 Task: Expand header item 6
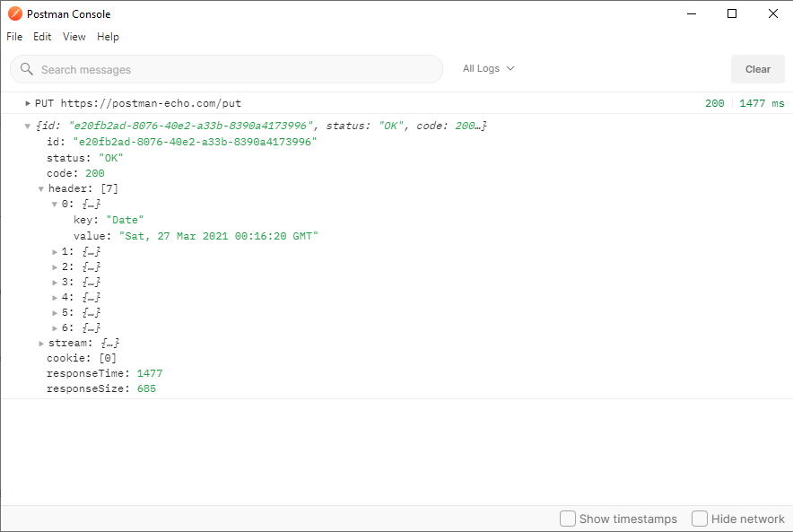[x=55, y=327]
